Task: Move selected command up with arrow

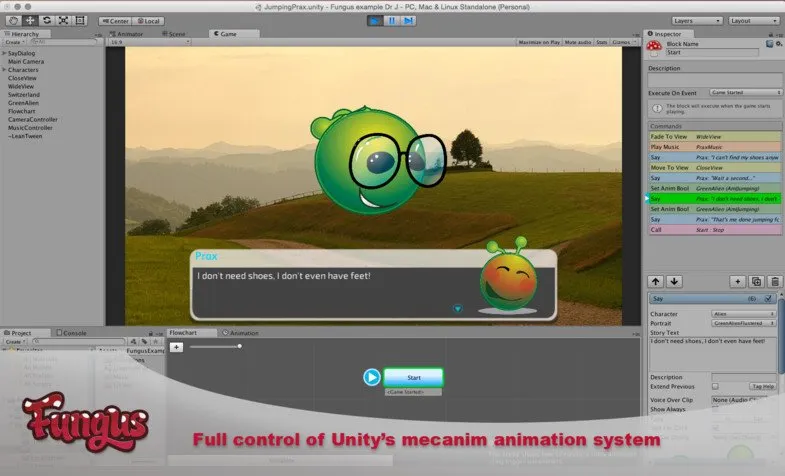Action: (x=655, y=281)
